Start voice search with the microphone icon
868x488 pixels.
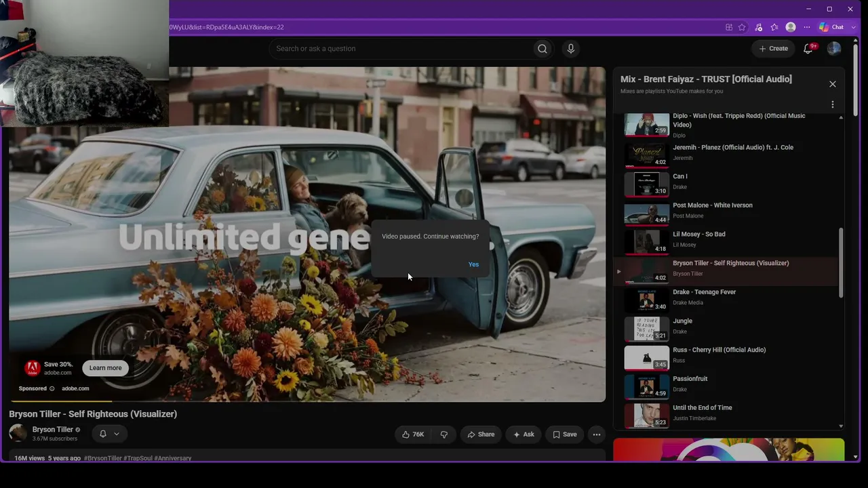coord(570,49)
